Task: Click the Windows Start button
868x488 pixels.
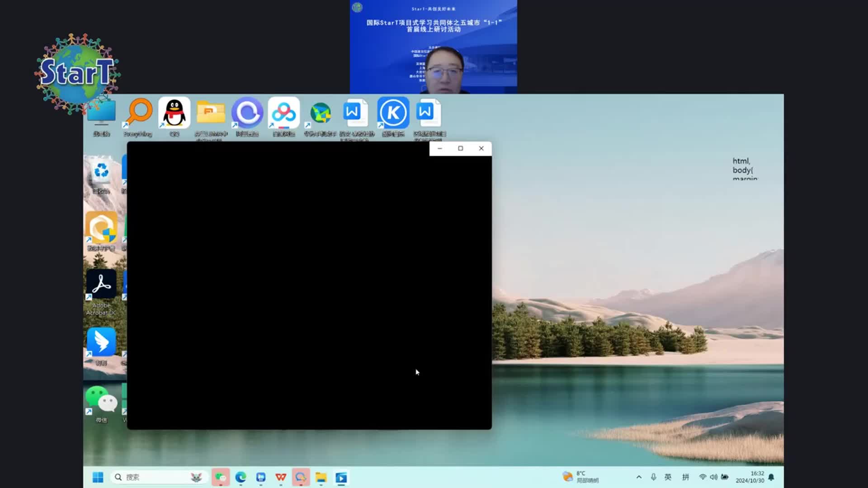Action: [x=98, y=477]
